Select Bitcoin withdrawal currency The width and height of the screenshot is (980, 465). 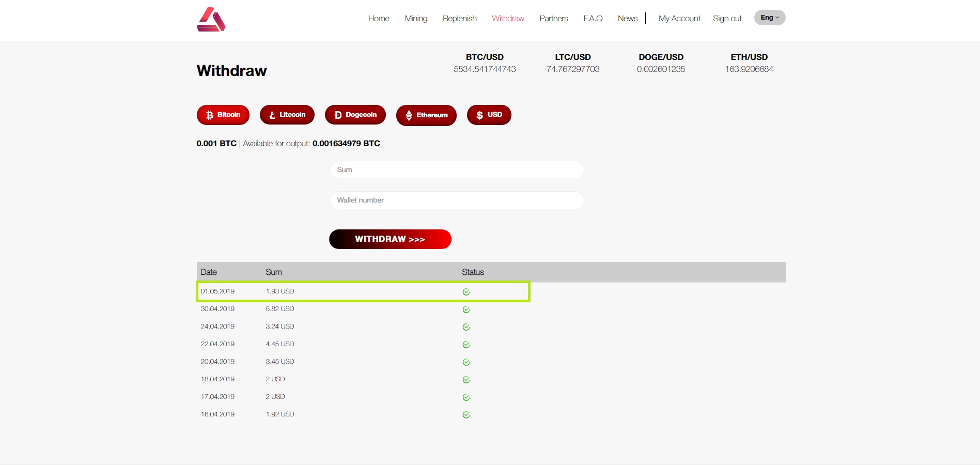point(223,115)
